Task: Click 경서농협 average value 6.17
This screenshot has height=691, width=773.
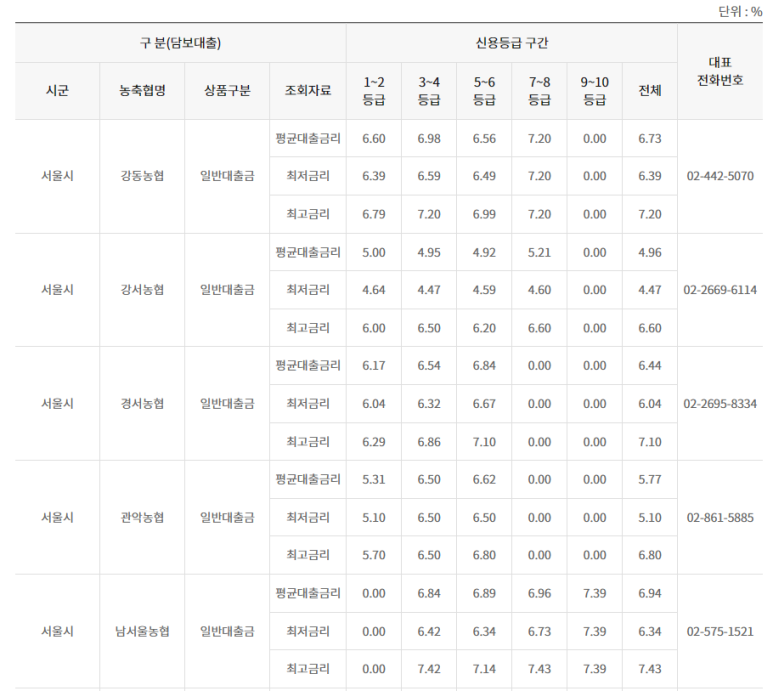Action: coord(374,366)
